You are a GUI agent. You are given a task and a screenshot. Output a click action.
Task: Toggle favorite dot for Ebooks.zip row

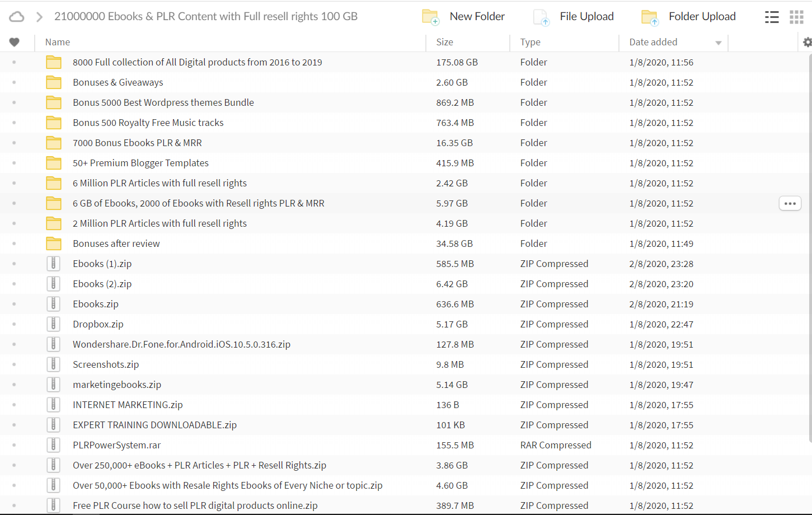pos(14,304)
